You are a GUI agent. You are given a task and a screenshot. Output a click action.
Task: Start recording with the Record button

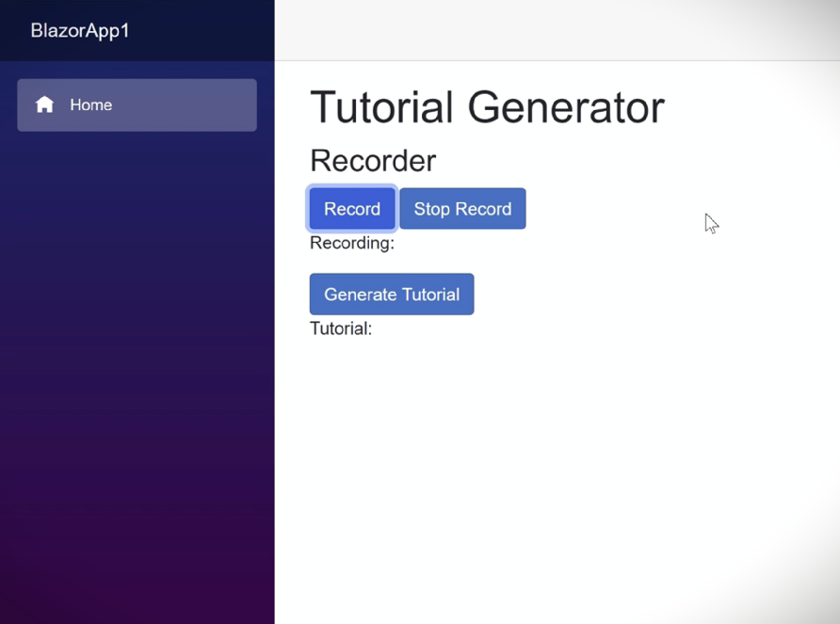pos(352,208)
